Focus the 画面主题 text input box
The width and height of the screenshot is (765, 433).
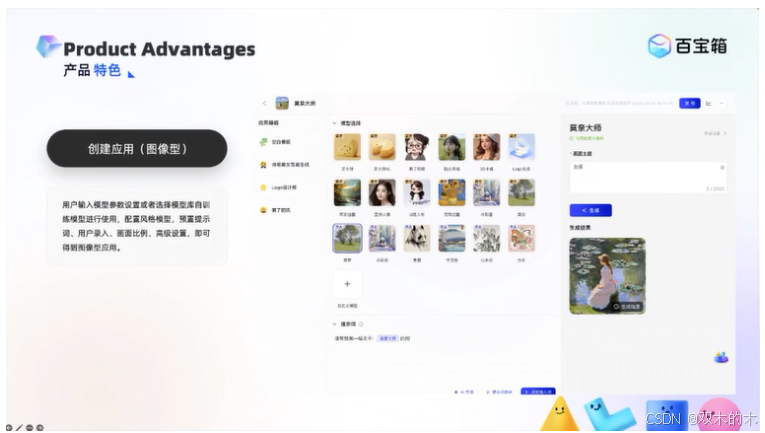tap(648, 177)
